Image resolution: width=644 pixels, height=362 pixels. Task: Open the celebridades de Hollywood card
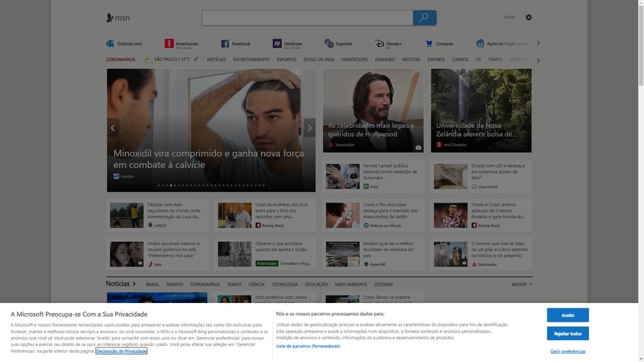click(373, 111)
